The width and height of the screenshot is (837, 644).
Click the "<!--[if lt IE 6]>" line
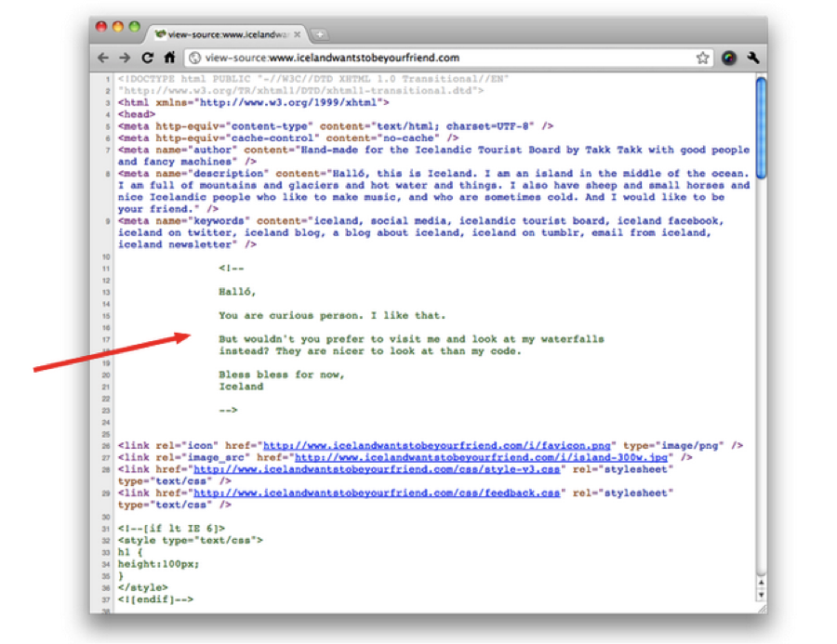tap(171, 528)
